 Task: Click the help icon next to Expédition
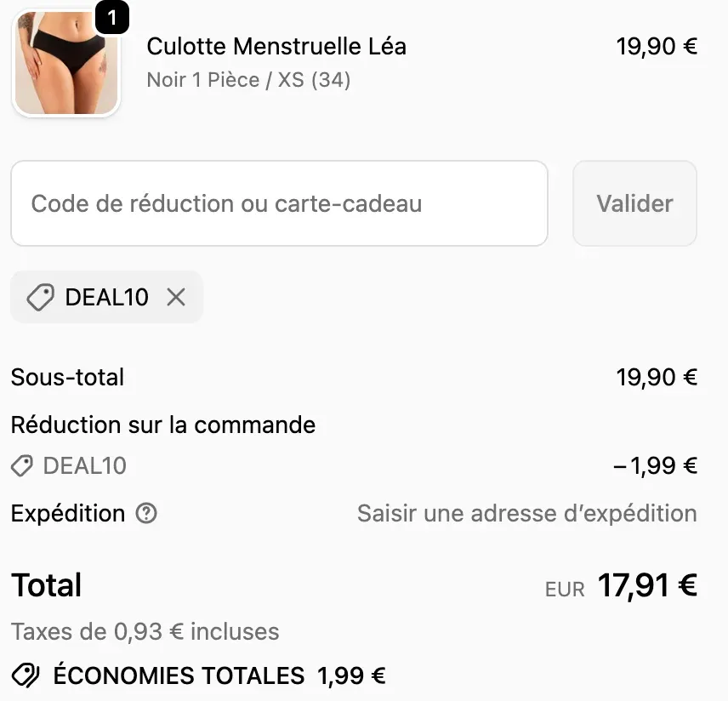(x=145, y=514)
